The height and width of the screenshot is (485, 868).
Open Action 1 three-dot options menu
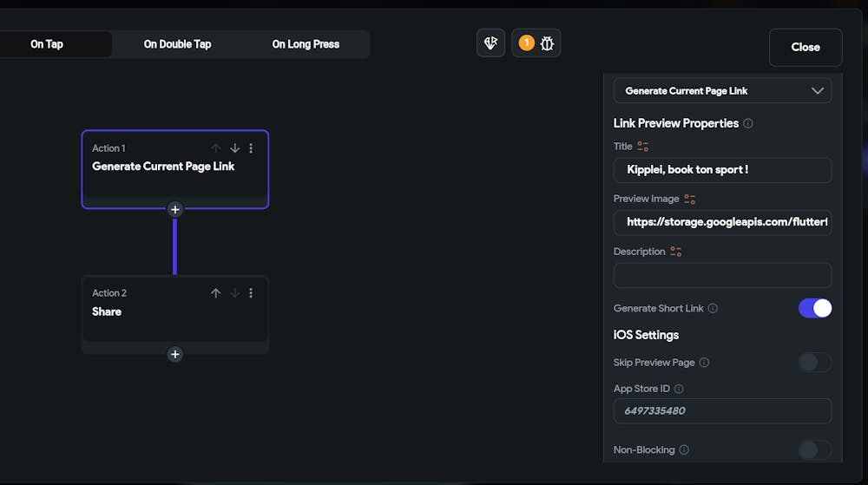[252, 148]
